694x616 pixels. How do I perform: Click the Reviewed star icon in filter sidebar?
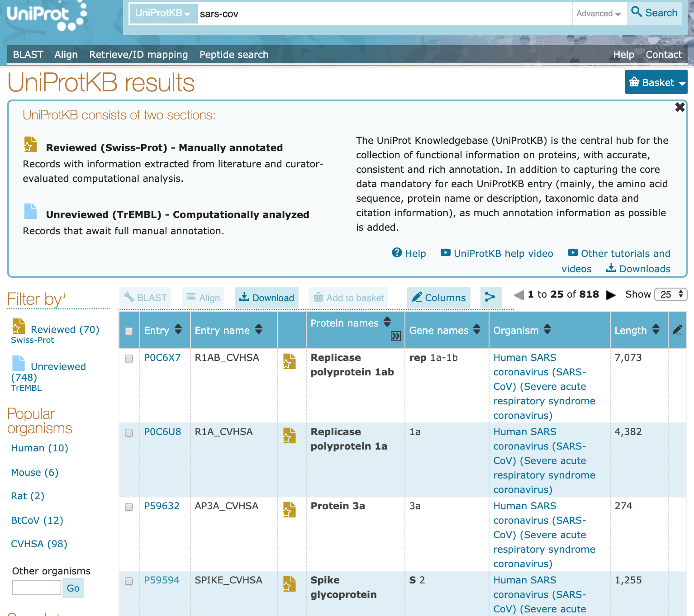[19, 326]
